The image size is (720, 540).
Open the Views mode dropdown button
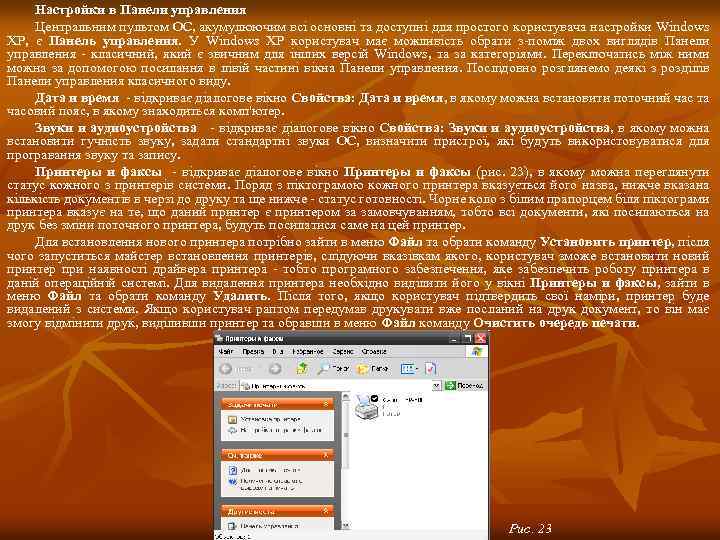409,368
